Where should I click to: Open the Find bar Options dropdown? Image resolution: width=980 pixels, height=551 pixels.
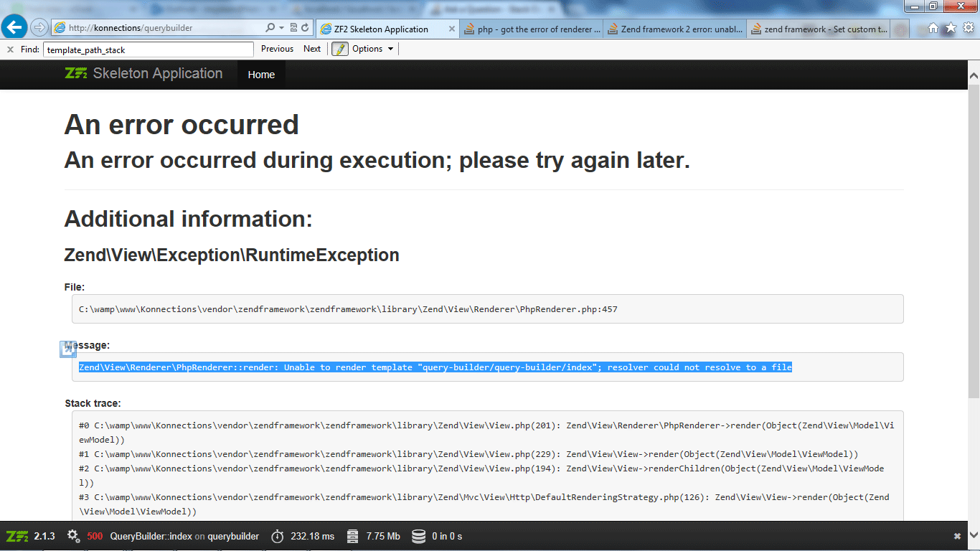[373, 49]
